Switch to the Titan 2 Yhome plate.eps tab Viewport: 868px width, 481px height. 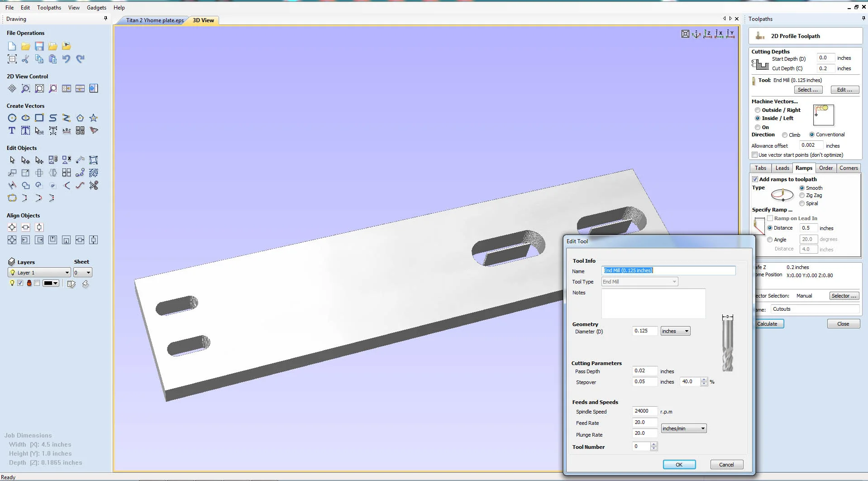(155, 20)
